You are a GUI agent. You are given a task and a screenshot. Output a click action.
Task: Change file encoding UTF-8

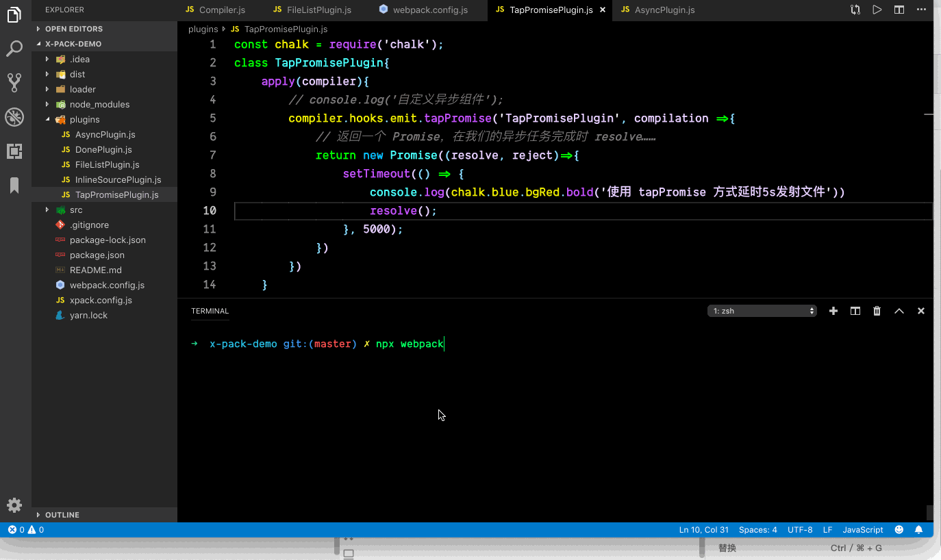pos(800,530)
